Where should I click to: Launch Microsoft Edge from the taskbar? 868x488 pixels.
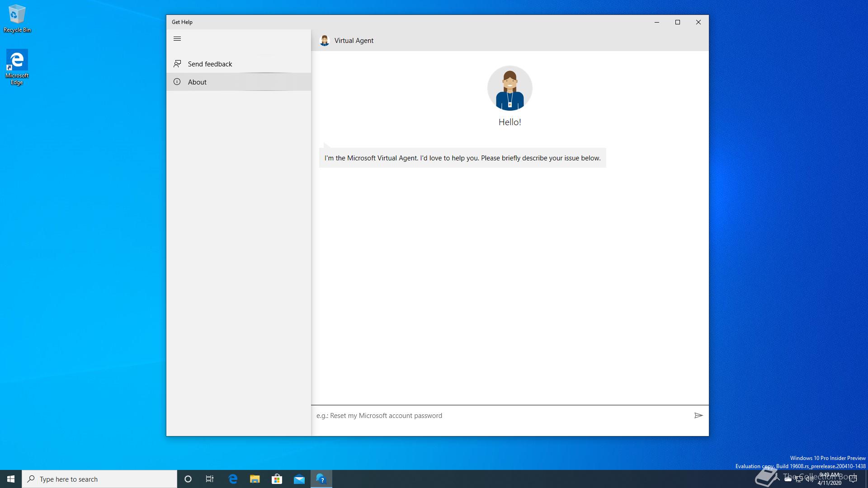[x=233, y=479]
